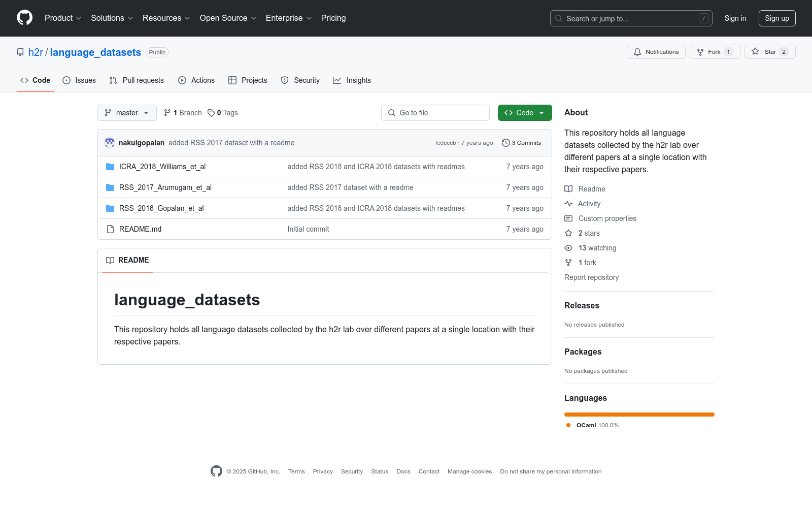Click Manage cookies in footer
812x508 pixels.
click(469, 471)
